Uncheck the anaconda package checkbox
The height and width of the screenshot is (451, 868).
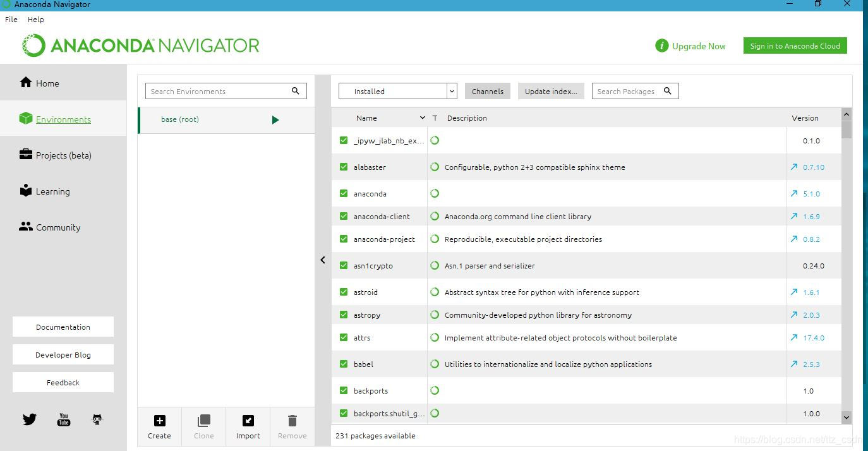tap(344, 193)
